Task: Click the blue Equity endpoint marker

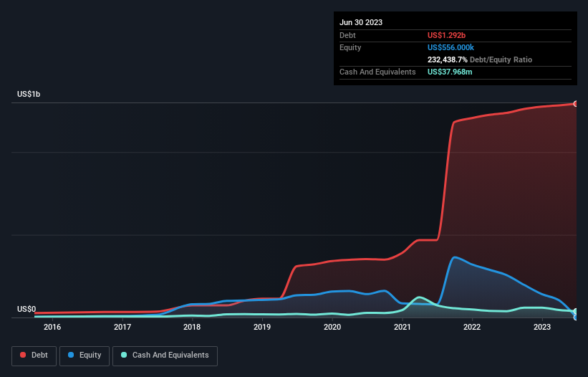Action: pos(576,318)
